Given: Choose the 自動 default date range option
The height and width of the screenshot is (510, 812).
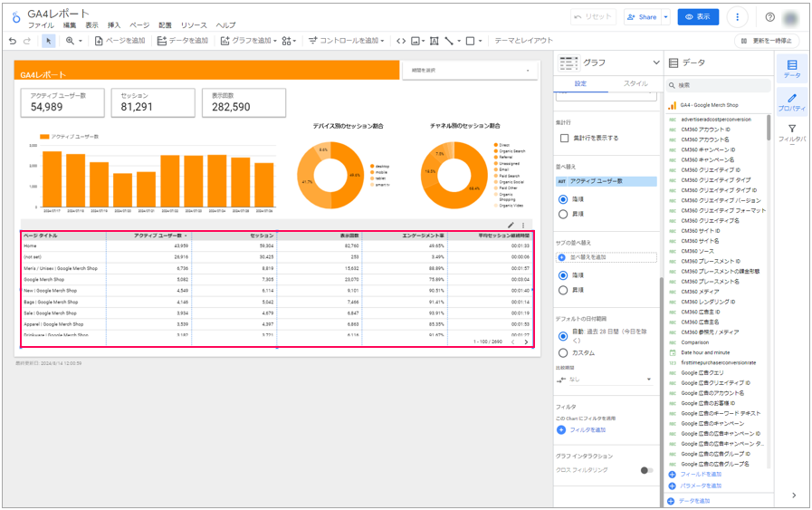Looking at the screenshot, I should click(563, 336).
